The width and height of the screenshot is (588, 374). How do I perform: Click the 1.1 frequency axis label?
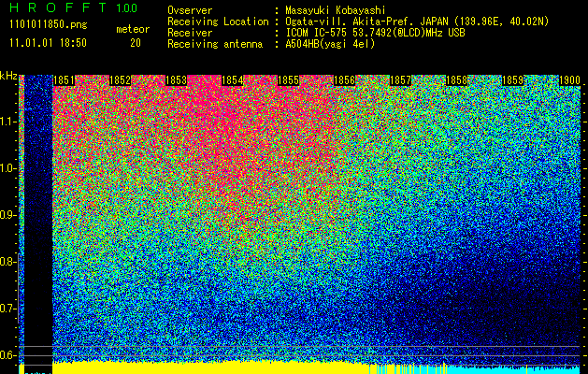pos(7,122)
